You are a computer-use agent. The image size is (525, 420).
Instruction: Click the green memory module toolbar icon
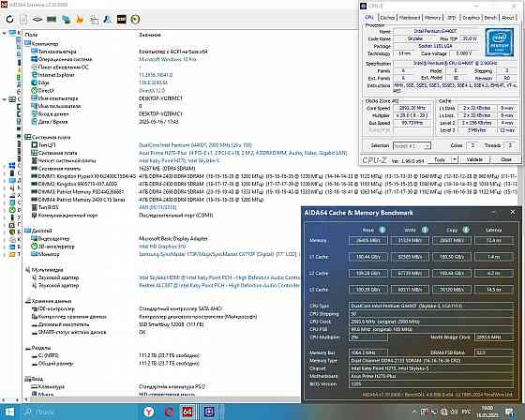tap(52, 19)
